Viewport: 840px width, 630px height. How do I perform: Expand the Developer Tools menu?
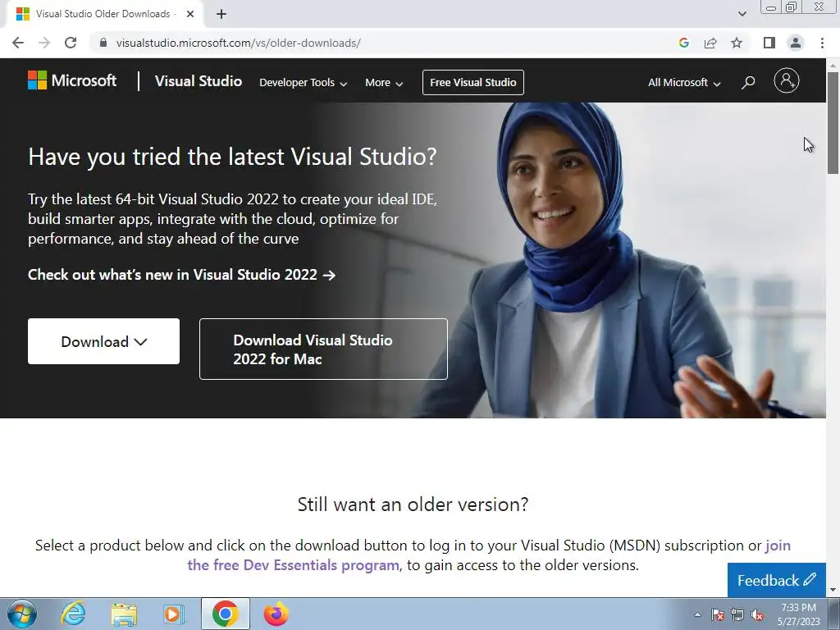304,83
